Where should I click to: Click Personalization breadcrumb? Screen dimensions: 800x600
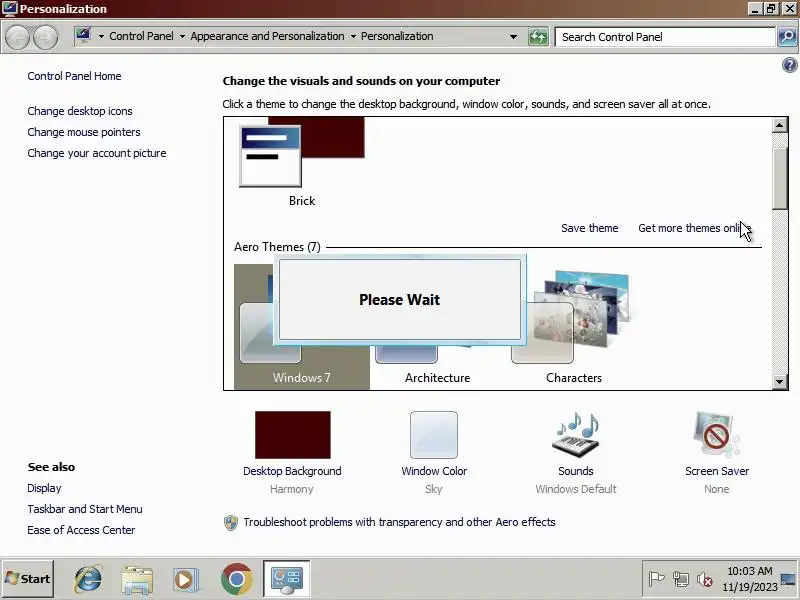[x=397, y=36]
